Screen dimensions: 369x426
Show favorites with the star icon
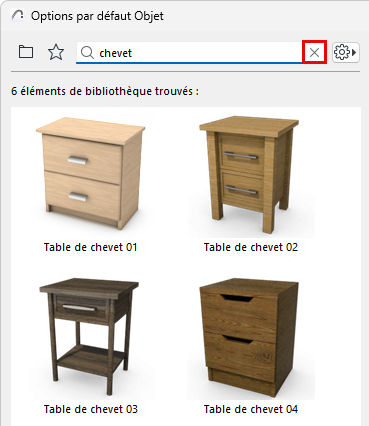click(x=56, y=52)
